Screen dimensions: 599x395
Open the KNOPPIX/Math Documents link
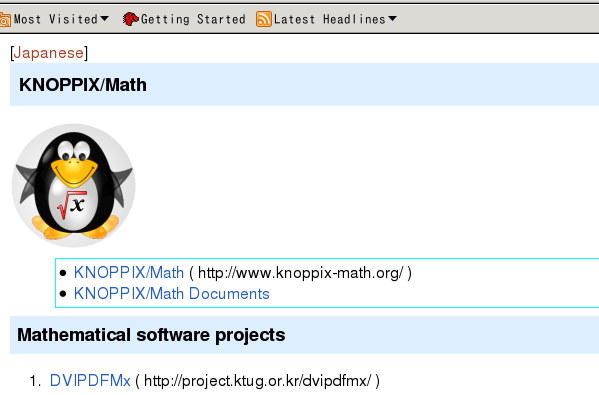coord(172,294)
